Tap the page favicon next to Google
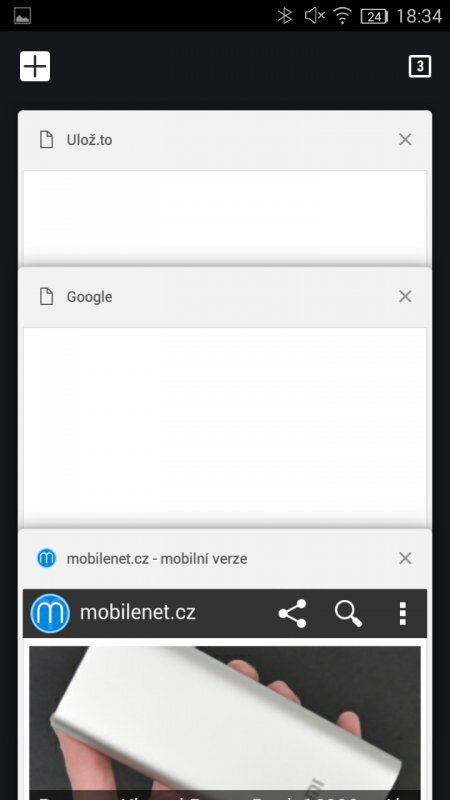 coord(46,296)
